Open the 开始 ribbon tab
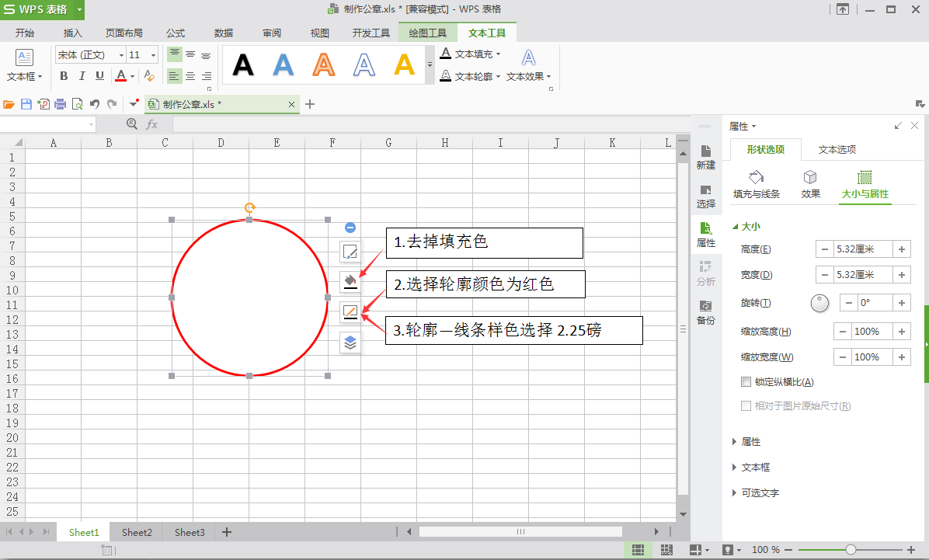Viewport: 929px width, 560px height. [x=24, y=33]
